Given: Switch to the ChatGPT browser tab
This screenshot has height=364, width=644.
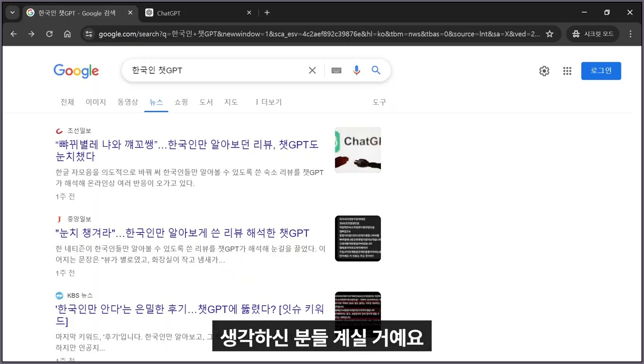Looking at the screenshot, I should pos(199,13).
